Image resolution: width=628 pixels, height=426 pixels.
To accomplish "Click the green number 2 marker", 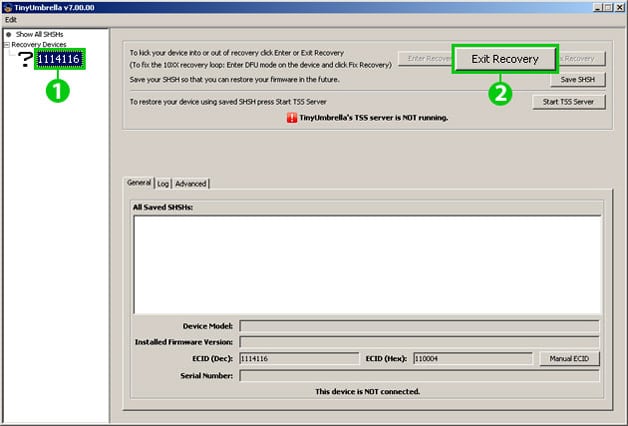I will (500, 94).
